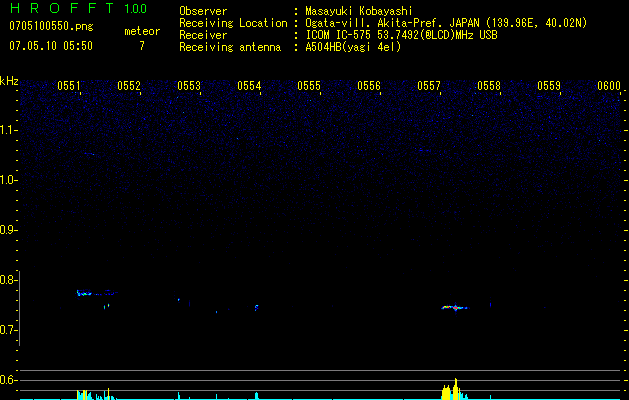This screenshot has width=629, height=400.
Task: Click the 0556 time marker
Action: coord(369,86)
